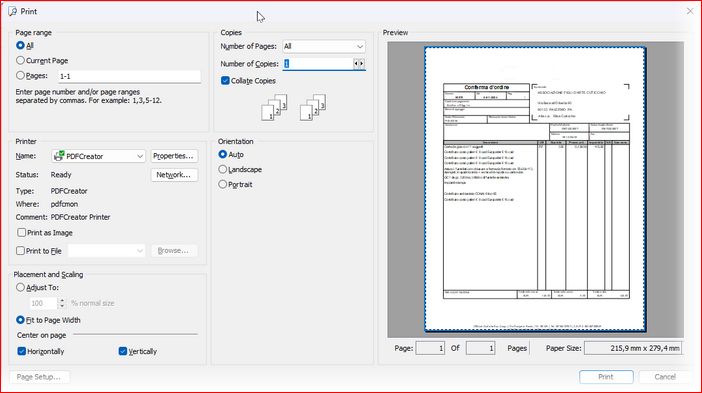Open printer Properties dialog

pos(174,156)
